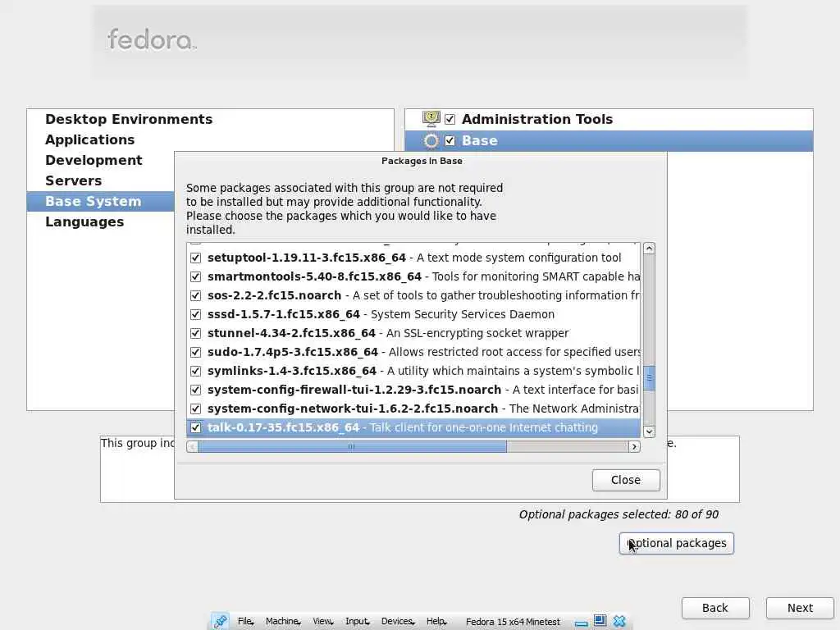Close the Packages in Base dialog

coord(626,480)
